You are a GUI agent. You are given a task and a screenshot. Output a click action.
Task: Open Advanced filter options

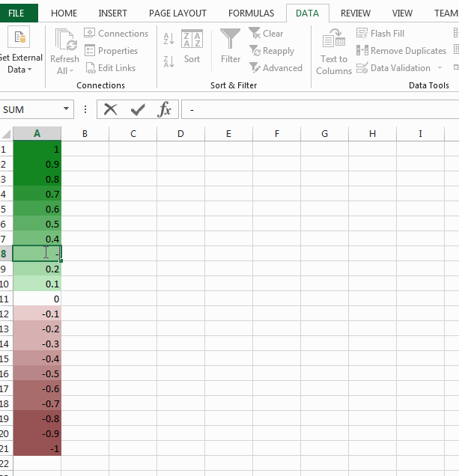276,68
